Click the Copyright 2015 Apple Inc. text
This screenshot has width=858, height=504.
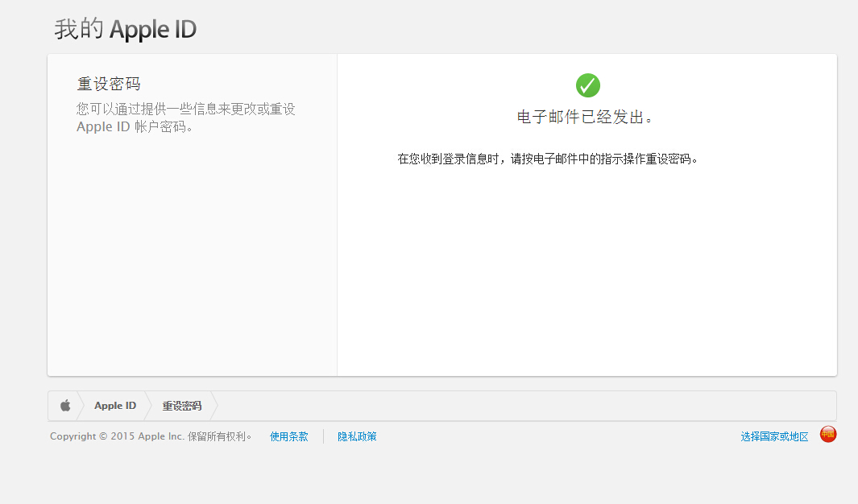coord(151,436)
